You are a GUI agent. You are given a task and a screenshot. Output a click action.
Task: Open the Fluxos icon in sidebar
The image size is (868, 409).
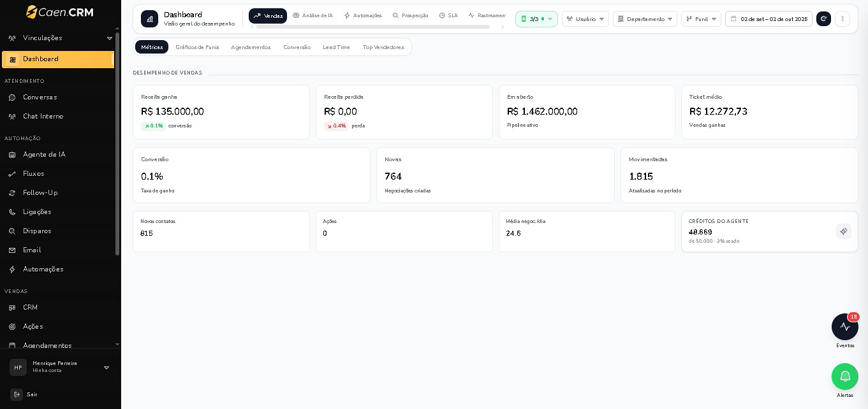[x=12, y=174]
